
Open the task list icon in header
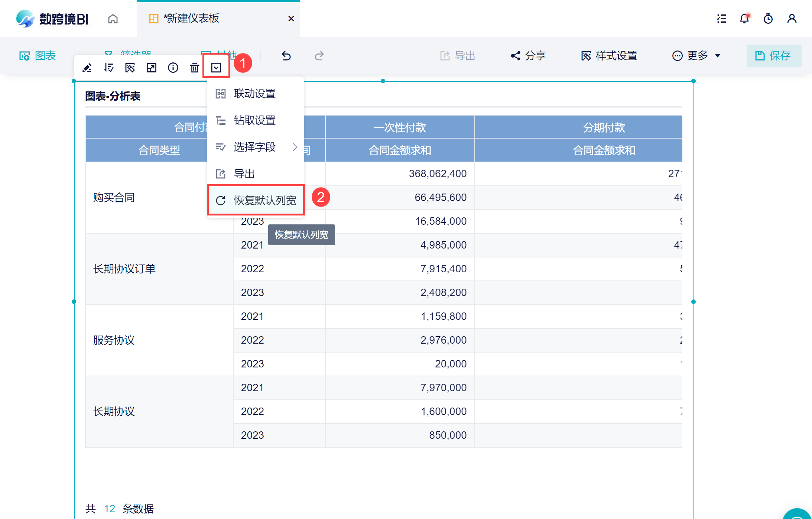pyautogui.click(x=721, y=19)
